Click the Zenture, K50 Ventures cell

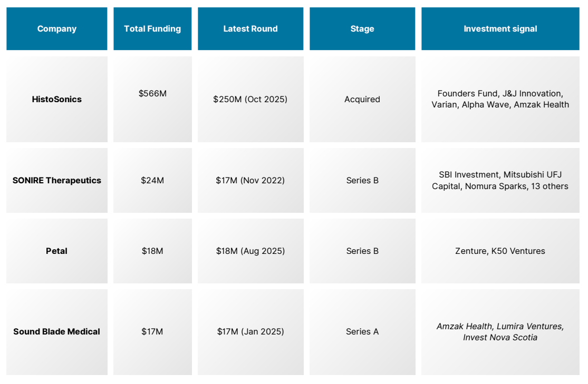(x=500, y=251)
